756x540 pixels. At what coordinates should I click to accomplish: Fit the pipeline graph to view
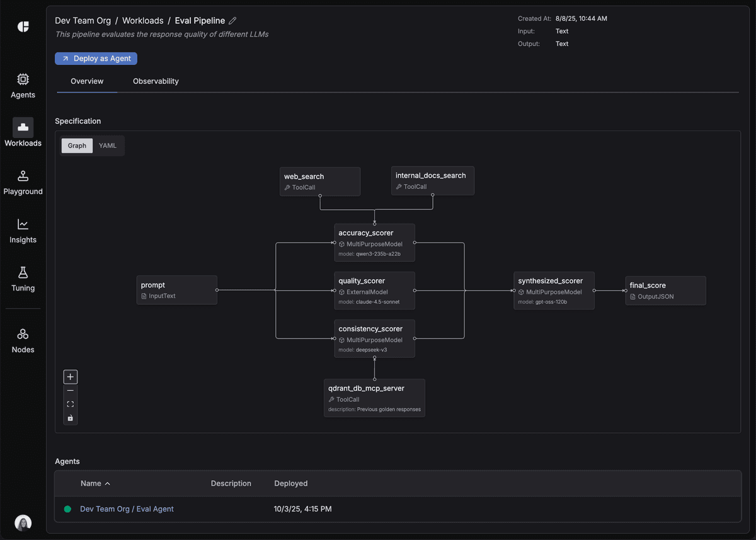[x=70, y=404]
